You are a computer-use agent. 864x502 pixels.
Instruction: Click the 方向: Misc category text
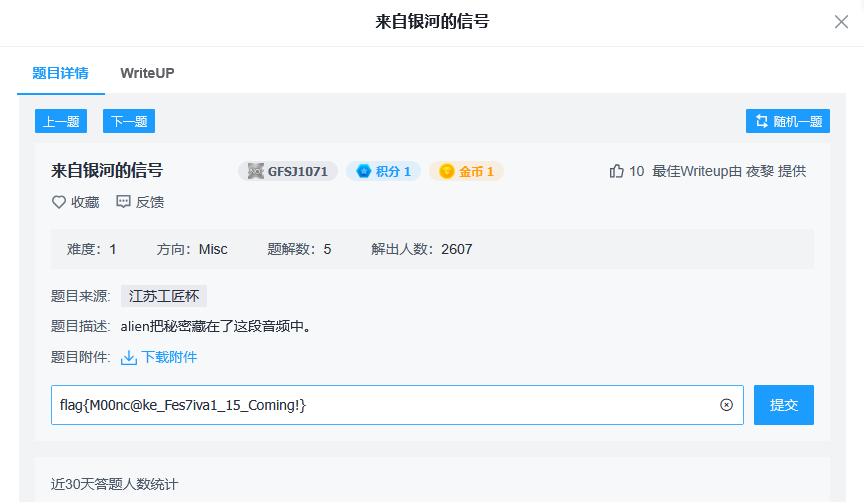[x=192, y=249]
